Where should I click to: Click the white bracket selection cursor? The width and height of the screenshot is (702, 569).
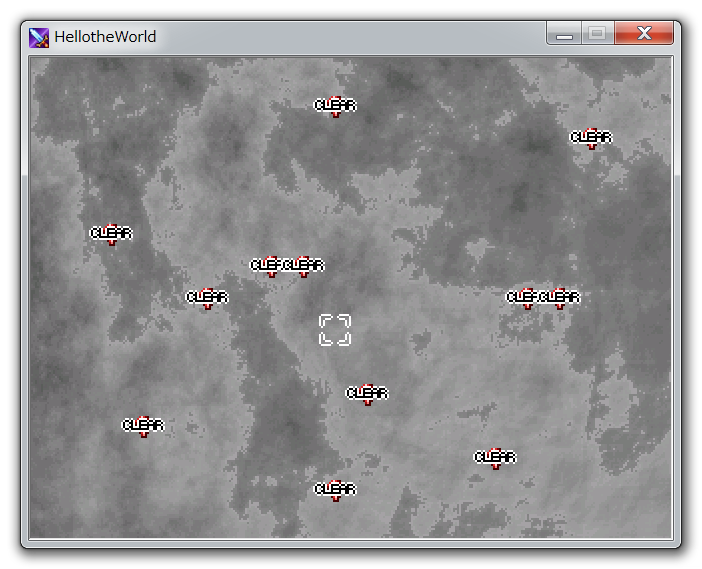335,330
